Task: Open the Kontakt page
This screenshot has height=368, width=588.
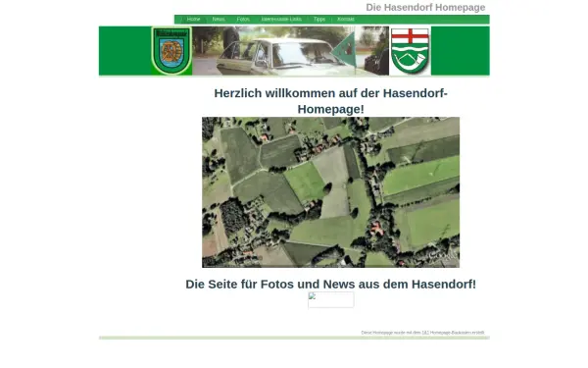Action: point(346,20)
